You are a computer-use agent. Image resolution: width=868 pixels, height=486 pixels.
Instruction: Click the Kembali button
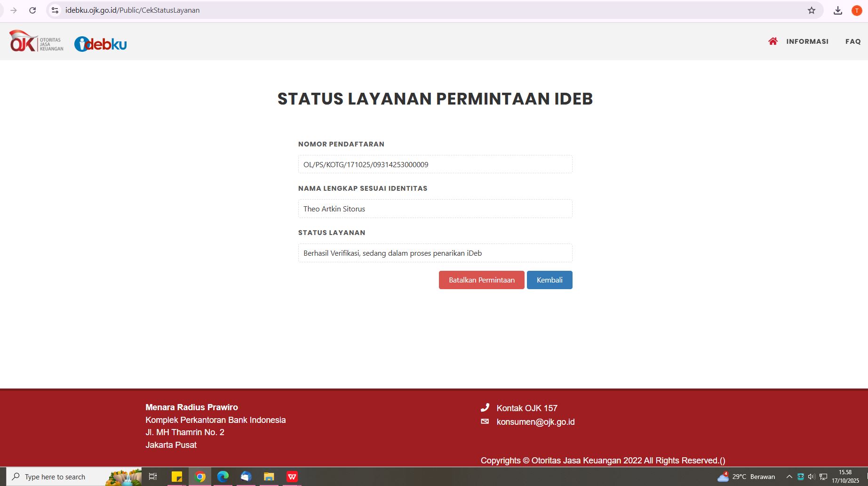[x=549, y=280]
